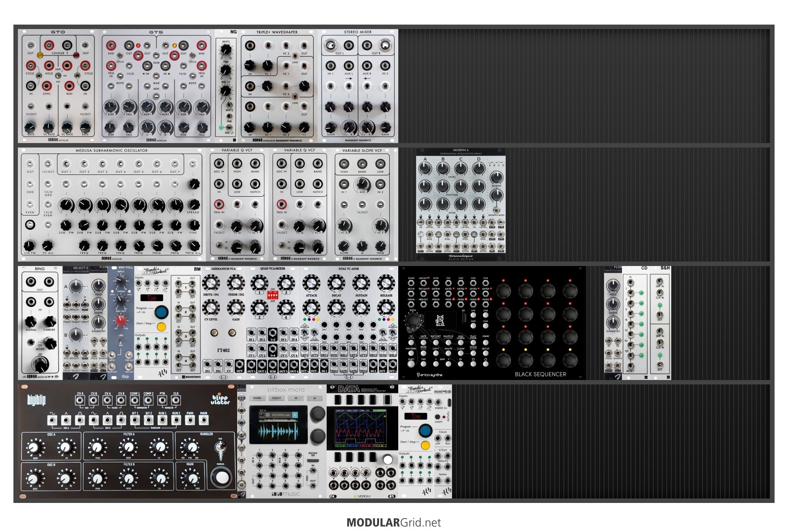Viewport: 788px width, 532px height.
Task: Click the 'BLACK SEQUENCER' label text
Action: click(x=540, y=374)
